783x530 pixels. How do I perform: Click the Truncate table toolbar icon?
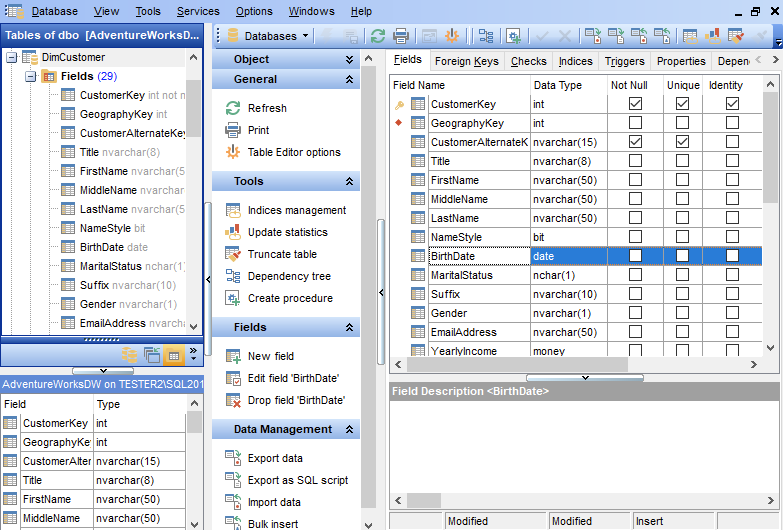tap(736, 36)
